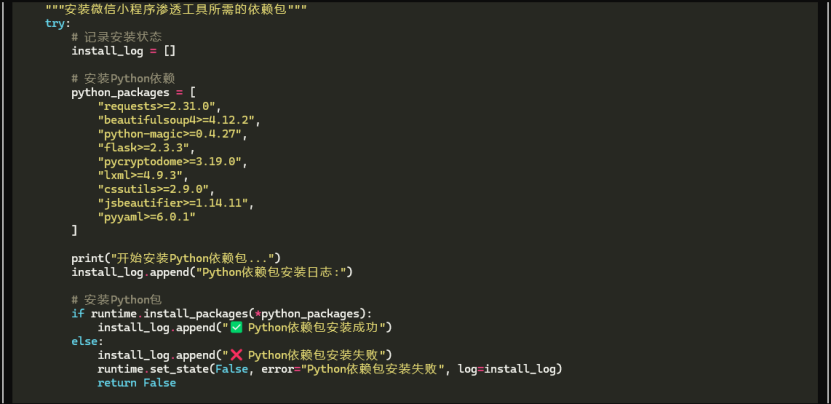The width and height of the screenshot is (831, 404).
Task: Click the "lxml>=4.9.3" string
Action: pos(140,175)
